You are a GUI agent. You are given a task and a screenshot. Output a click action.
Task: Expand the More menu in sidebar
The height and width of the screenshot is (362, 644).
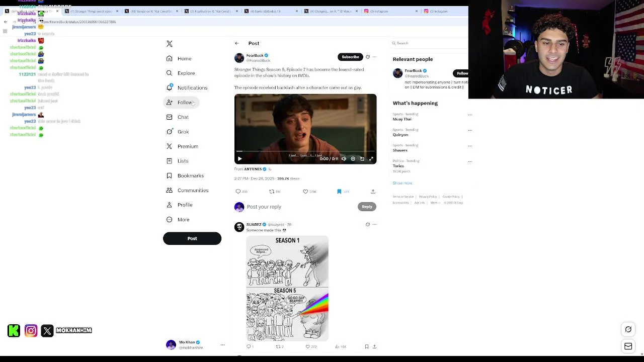pos(178,219)
